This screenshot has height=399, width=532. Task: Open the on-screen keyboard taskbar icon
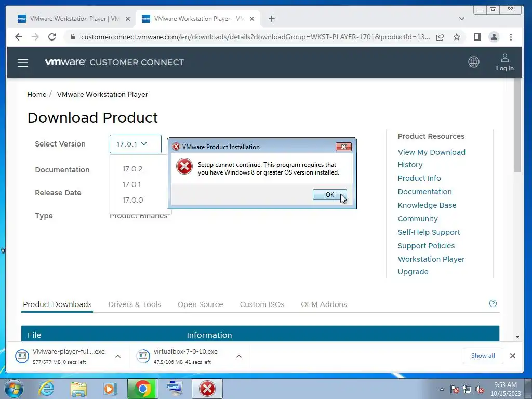pyautogui.click(x=175, y=389)
